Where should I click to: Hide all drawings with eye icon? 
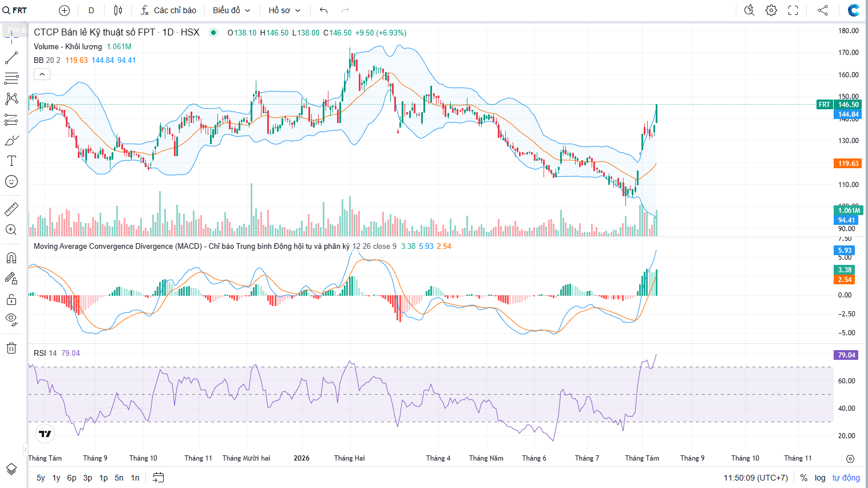11,320
